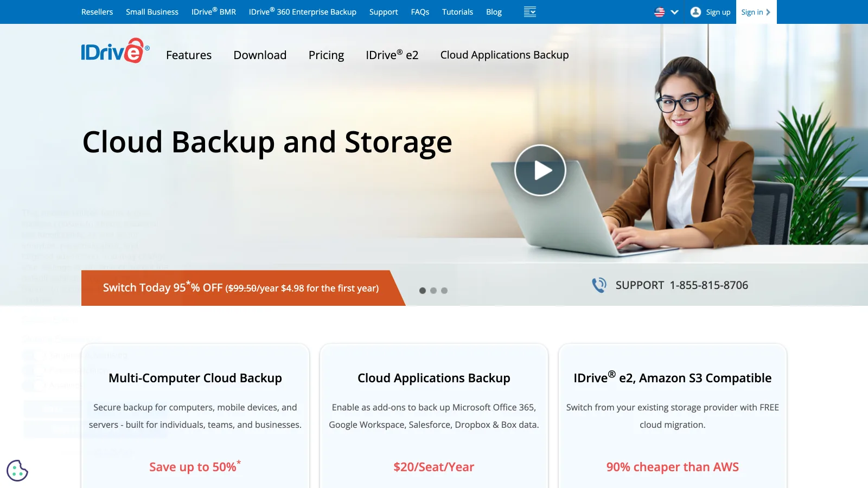
Task: Expand the language dropdown chevron
Action: coord(675,12)
